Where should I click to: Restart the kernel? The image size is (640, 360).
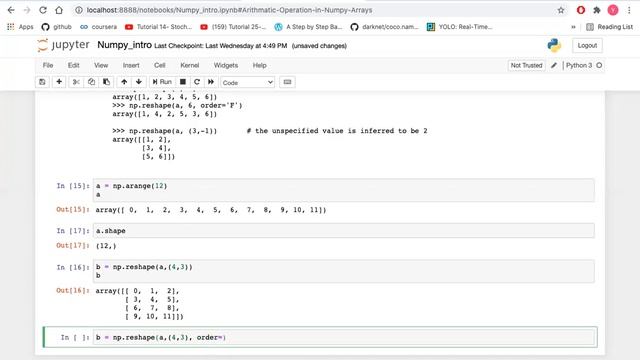coord(197,82)
